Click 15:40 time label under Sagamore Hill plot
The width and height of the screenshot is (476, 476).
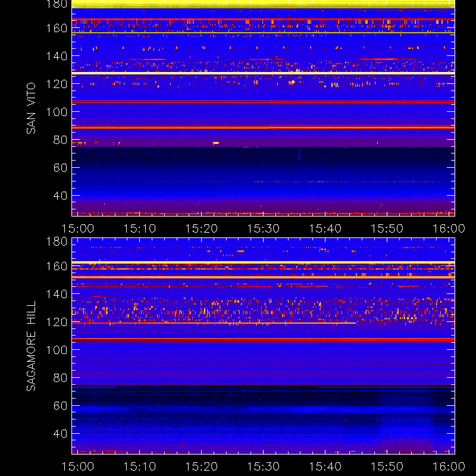(x=325, y=466)
